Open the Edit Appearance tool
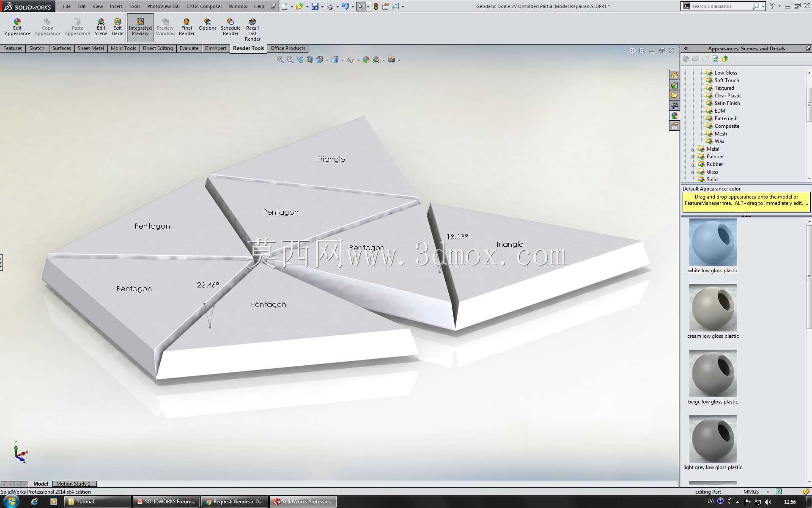 point(17,27)
